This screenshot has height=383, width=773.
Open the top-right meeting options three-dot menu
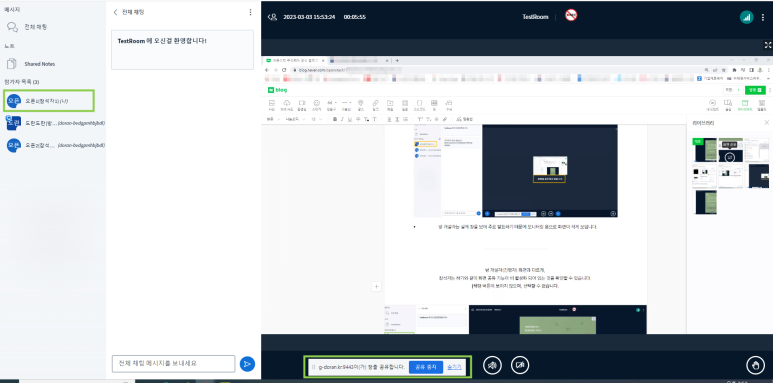click(x=764, y=17)
